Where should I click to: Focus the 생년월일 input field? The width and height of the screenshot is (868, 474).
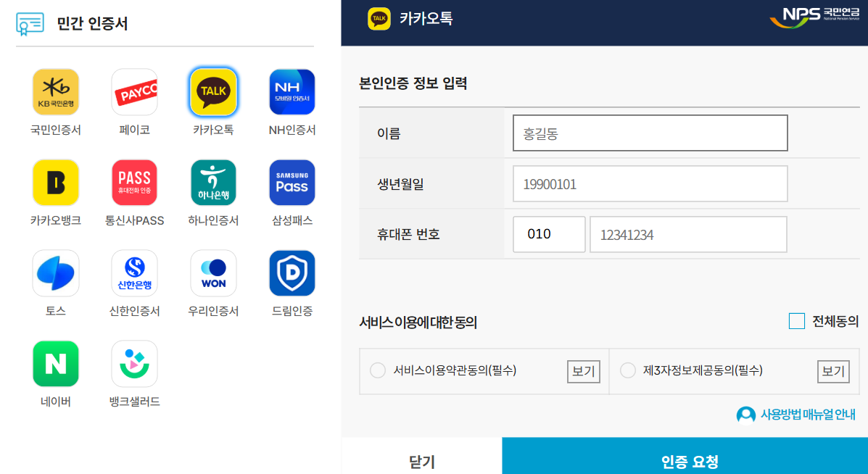point(650,183)
